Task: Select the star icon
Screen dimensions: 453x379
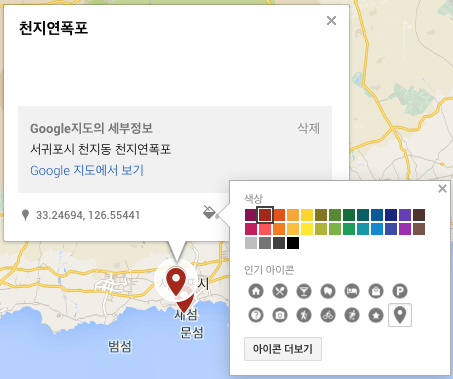Action: coord(376,315)
